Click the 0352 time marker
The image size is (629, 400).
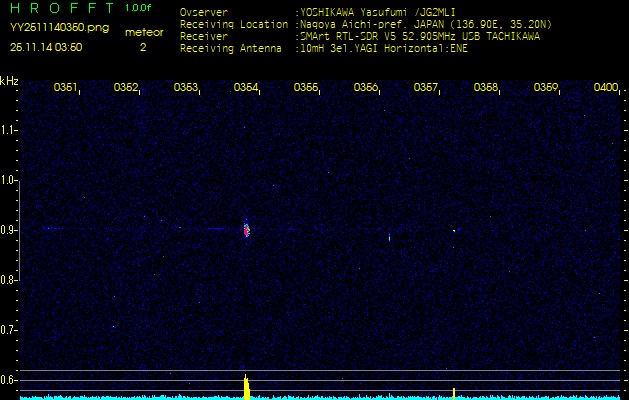(x=126, y=87)
